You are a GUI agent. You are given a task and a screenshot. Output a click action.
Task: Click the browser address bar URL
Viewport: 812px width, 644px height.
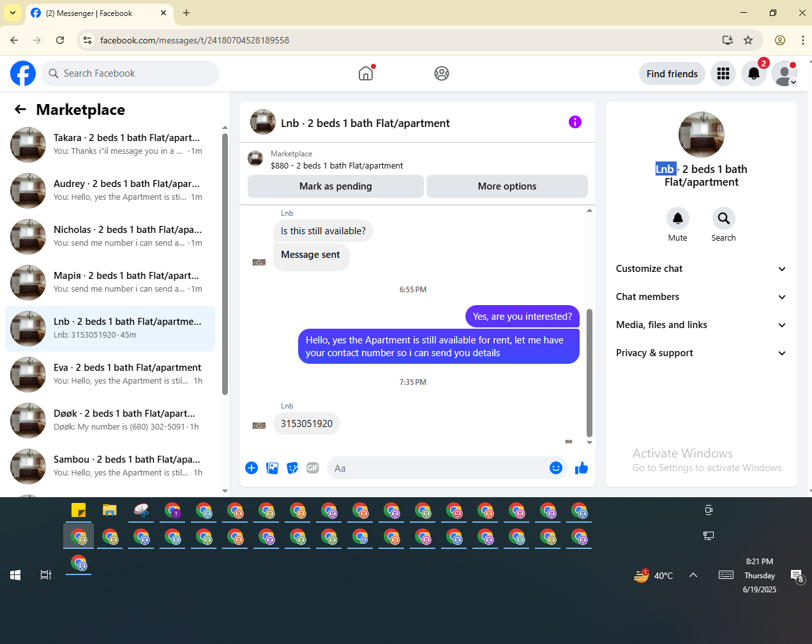(x=195, y=40)
